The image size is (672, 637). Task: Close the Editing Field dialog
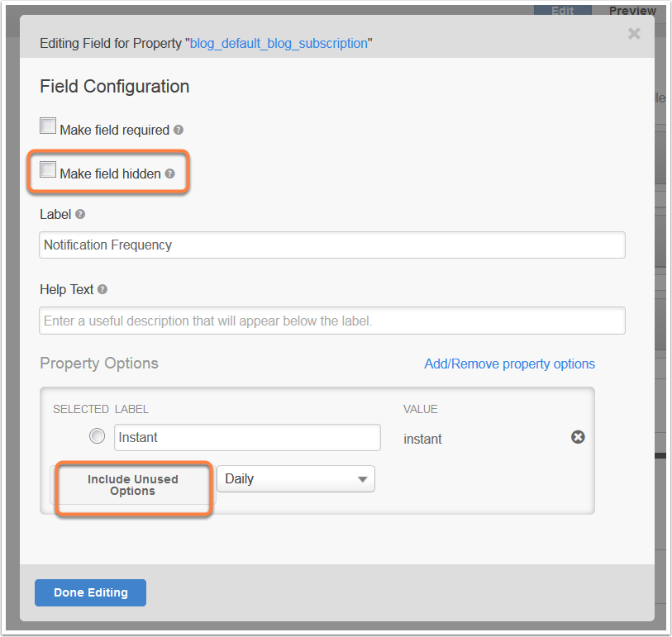tap(634, 33)
